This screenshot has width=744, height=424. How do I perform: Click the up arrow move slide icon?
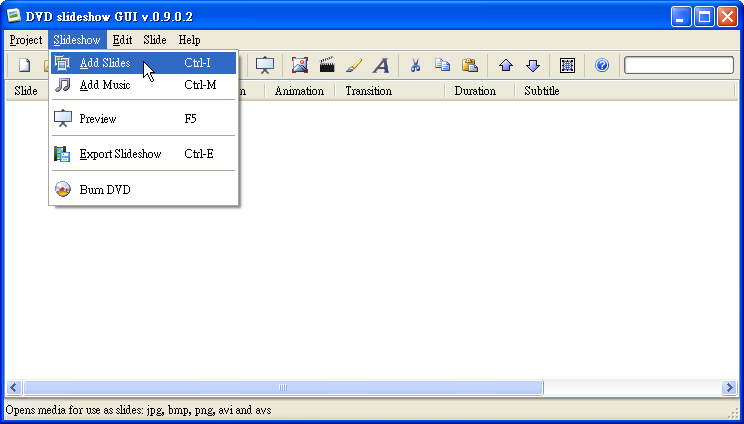pos(506,65)
